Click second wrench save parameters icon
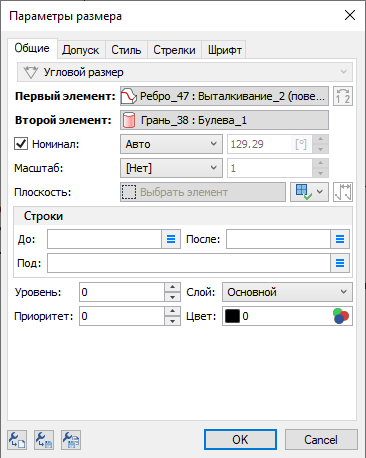 pos(44,440)
